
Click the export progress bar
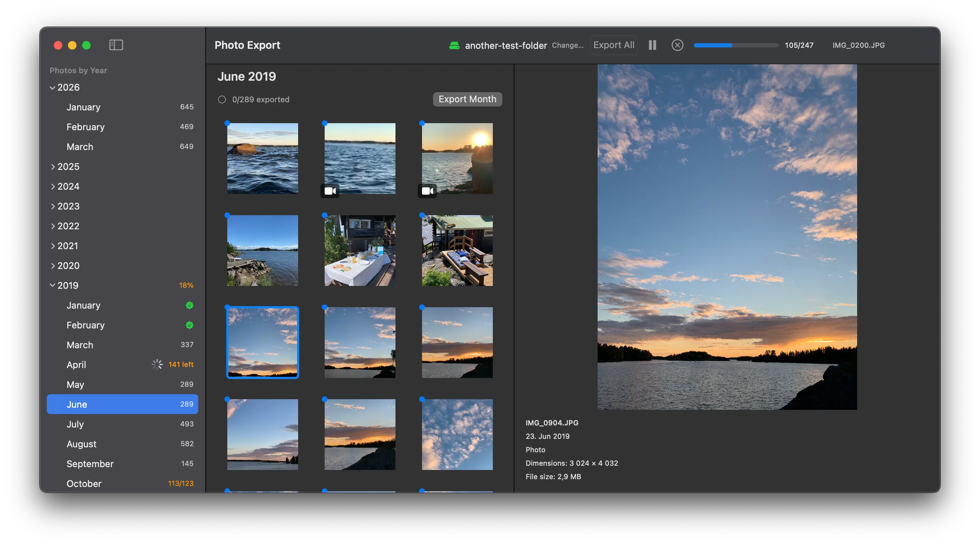click(x=736, y=45)
